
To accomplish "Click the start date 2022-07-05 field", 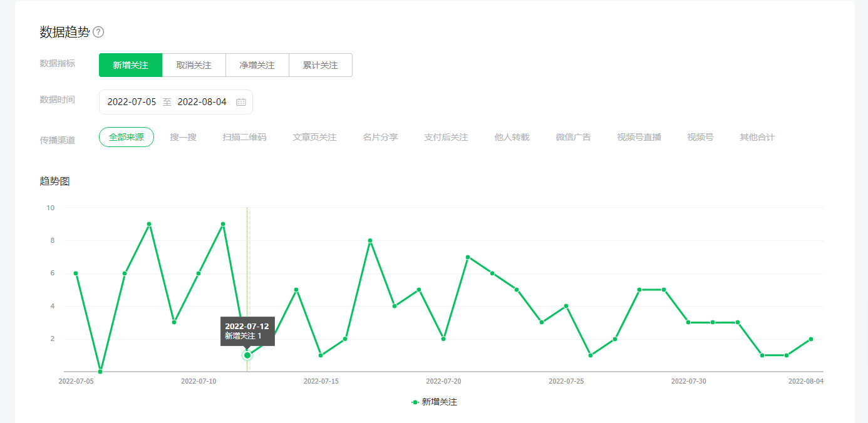I will click(x=132, y=102).
